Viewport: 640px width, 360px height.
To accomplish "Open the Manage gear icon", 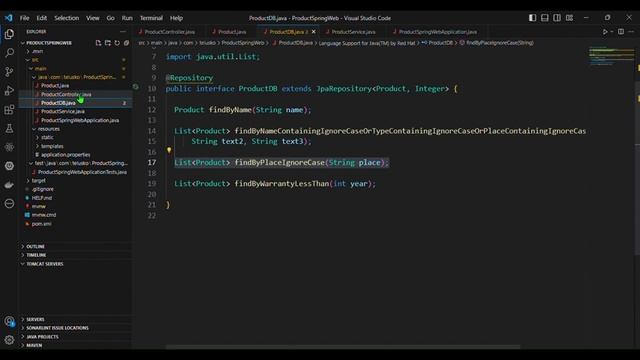I will point(9,340).
